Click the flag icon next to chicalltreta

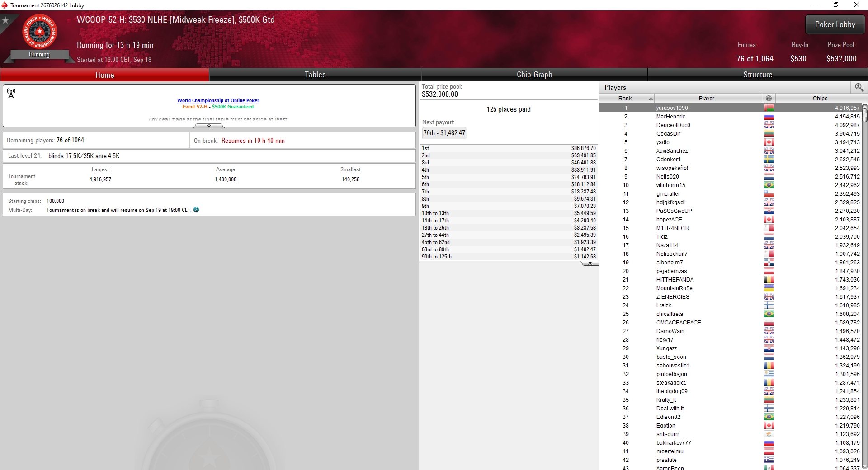pyautogui.click(x=769, y=314)
